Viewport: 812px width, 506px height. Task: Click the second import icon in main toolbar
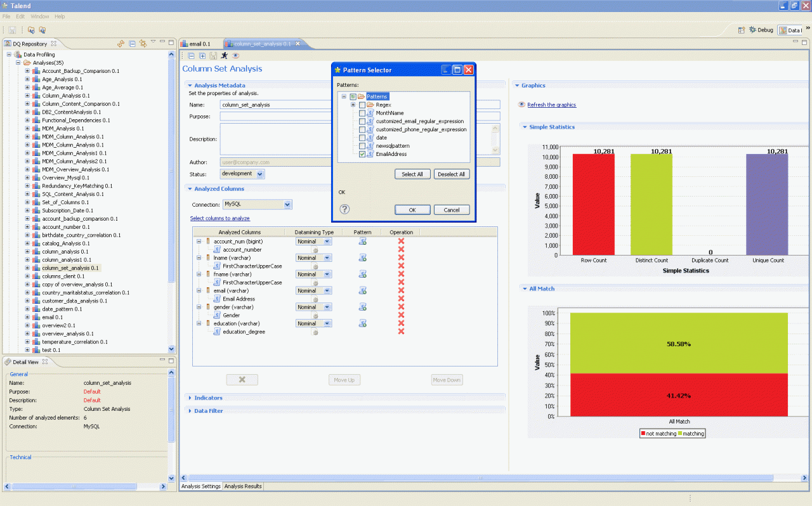tap(42, 30)
